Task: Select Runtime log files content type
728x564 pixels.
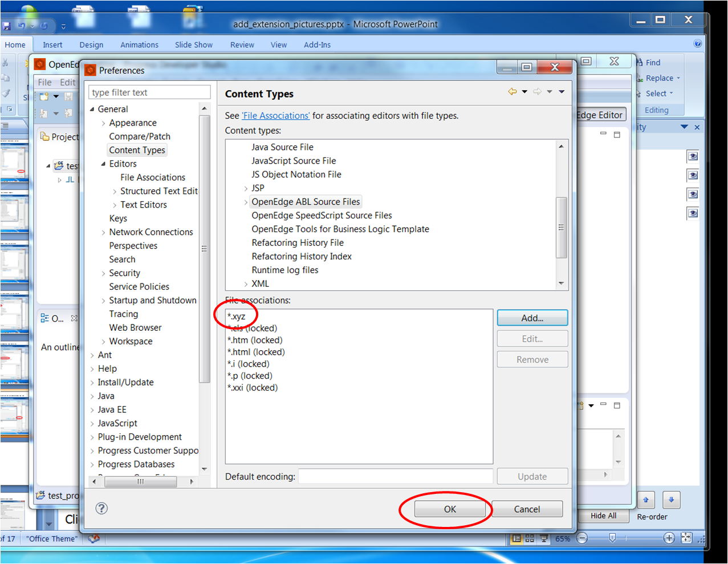Action: [x=285, y=270]
